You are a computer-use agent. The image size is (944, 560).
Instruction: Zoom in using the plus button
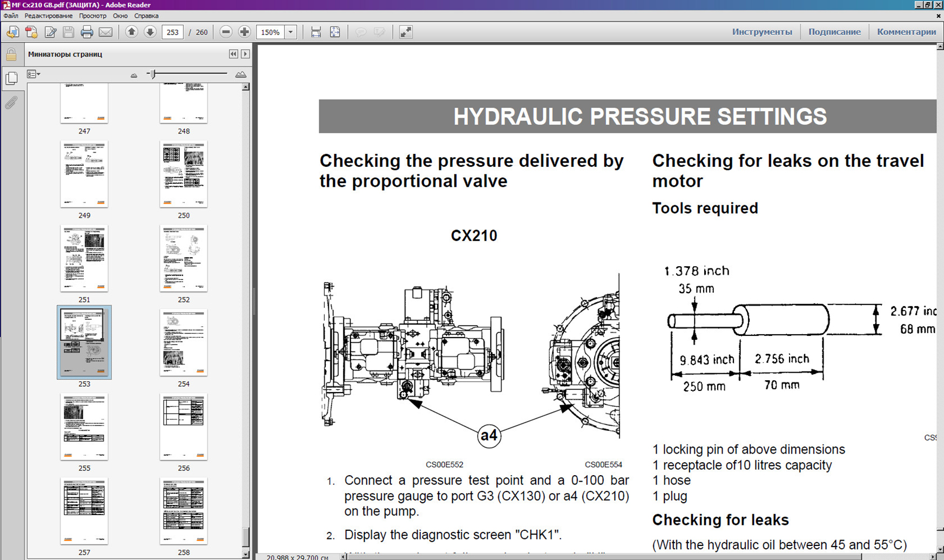pyautogui.click(x=245, y=32)
